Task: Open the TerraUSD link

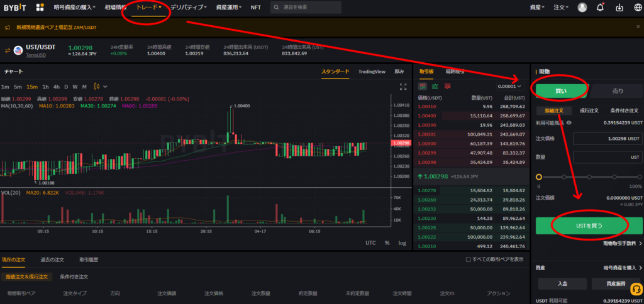Action: 36,55
